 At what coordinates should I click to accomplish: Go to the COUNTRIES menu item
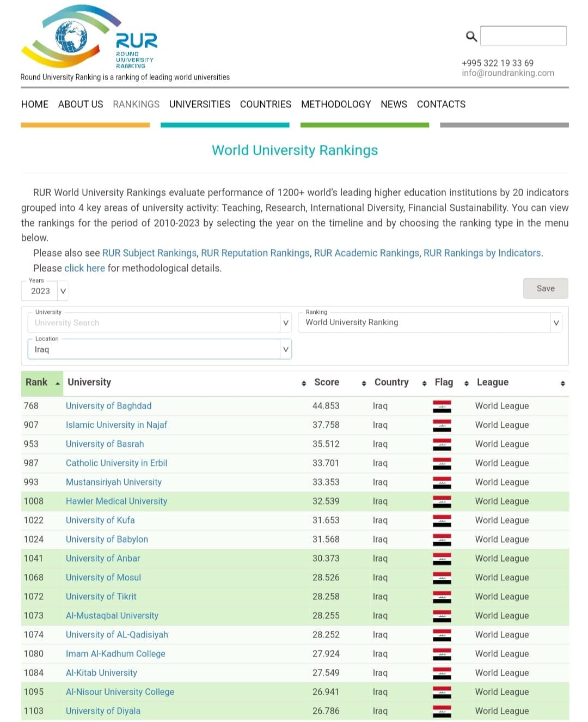(x=266, y=104)
